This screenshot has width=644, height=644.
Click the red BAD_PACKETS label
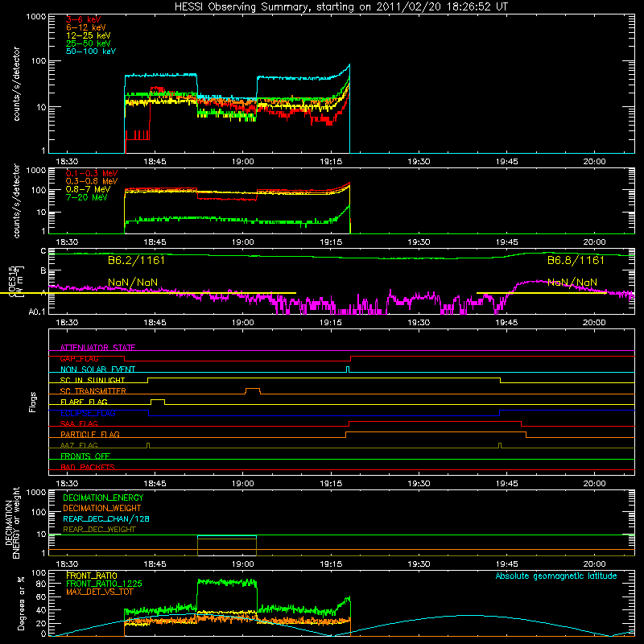(x=88, y=467)
